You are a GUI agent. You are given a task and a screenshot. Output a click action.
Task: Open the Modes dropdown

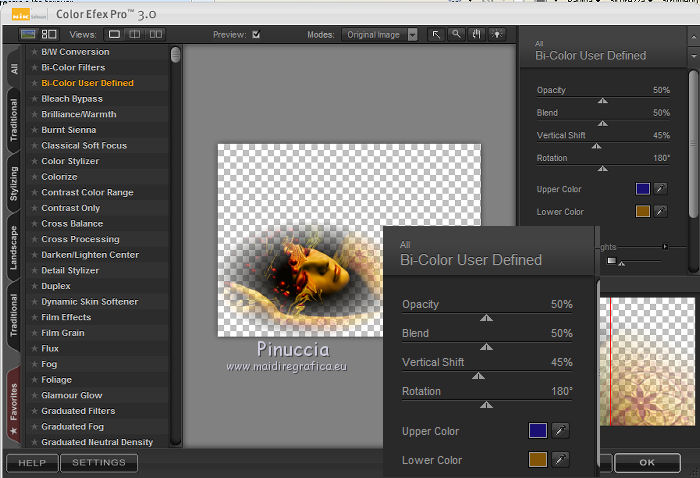coord(412,35)
